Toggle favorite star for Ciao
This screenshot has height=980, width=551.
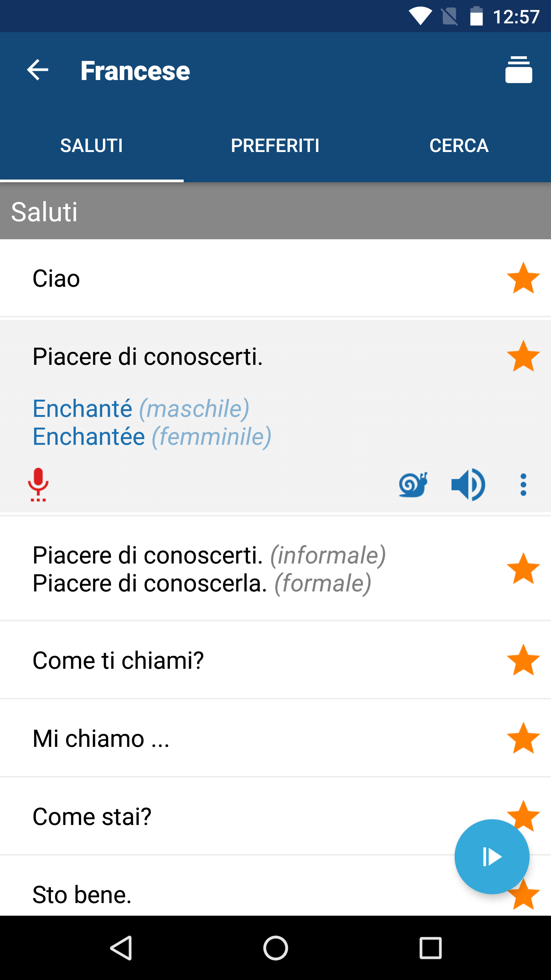[523, 278]
